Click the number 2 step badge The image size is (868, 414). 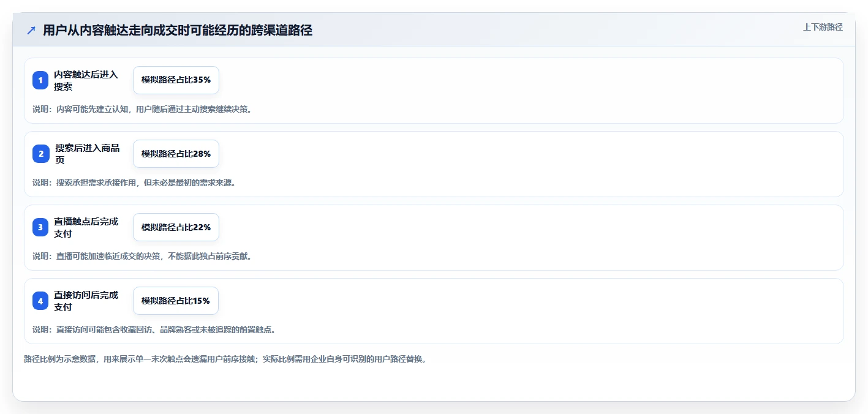coord(41,154)
